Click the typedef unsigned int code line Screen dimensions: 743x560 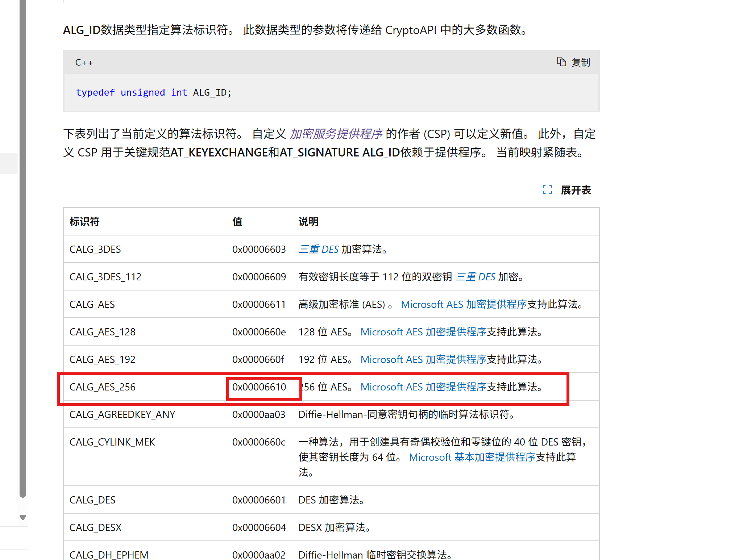[x=154, y=92]
